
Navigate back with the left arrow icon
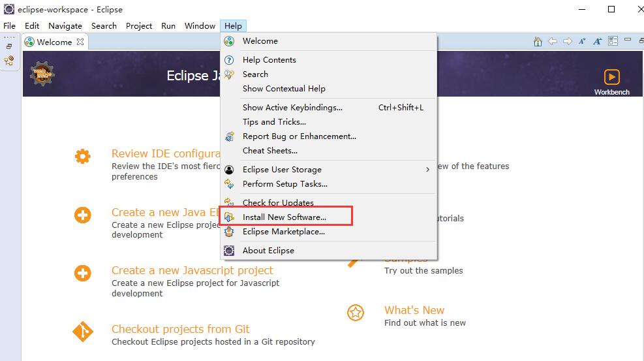pos(553,41)
